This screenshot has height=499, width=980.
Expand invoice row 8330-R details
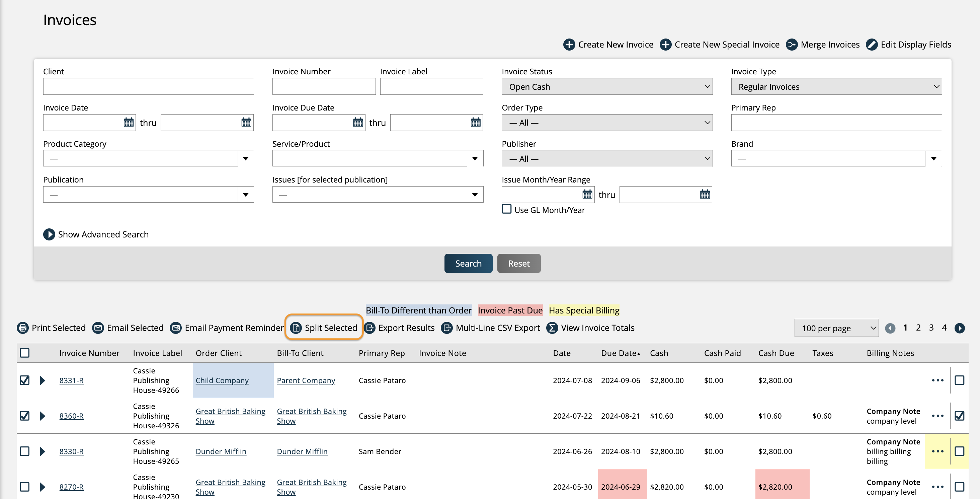point(42,451)
